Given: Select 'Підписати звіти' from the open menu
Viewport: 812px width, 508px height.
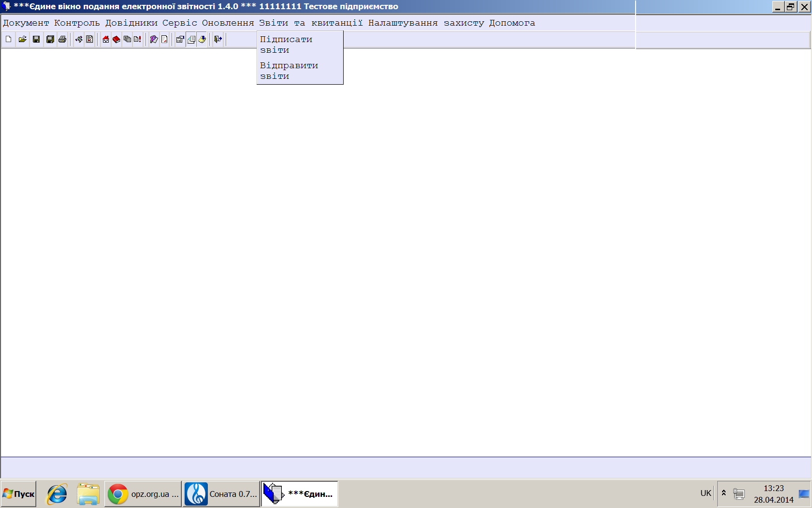Looking at the screenshot, I should point(286,45).
